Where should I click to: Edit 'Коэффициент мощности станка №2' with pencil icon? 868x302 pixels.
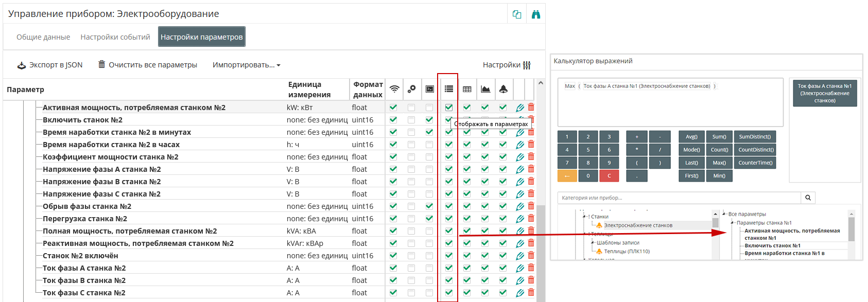(x=520, y=157)
